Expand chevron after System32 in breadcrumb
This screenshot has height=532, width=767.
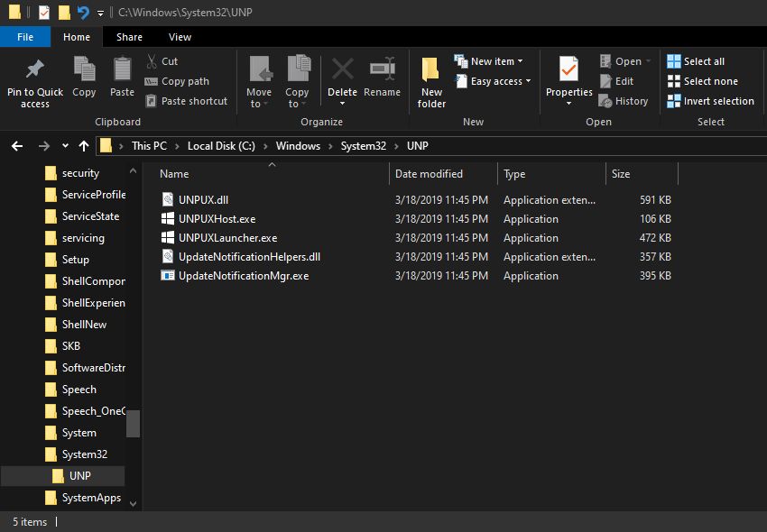[397, 146]
